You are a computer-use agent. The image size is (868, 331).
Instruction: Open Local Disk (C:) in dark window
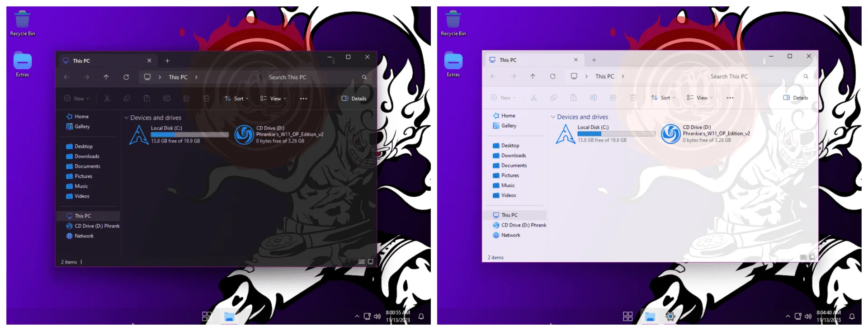click(179, 134)
